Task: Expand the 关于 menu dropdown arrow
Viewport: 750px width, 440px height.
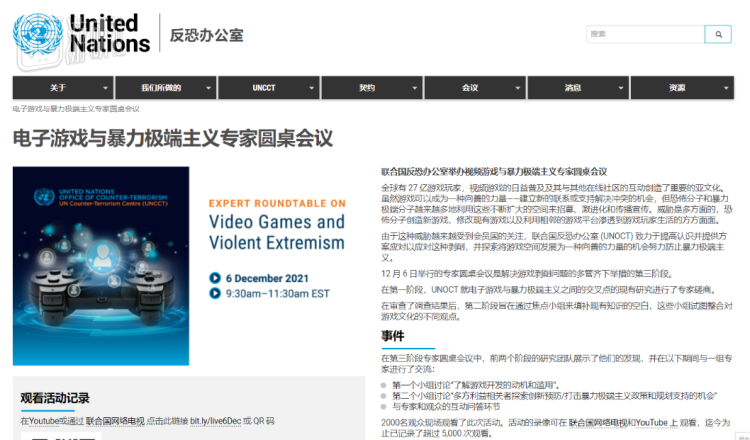Action: pyautogui.click(x=105, y=88)
